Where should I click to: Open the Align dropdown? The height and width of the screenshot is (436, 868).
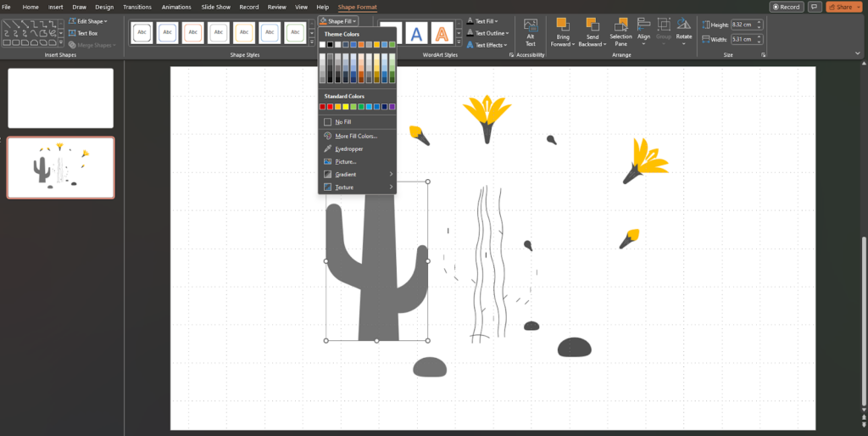(643, 36)
